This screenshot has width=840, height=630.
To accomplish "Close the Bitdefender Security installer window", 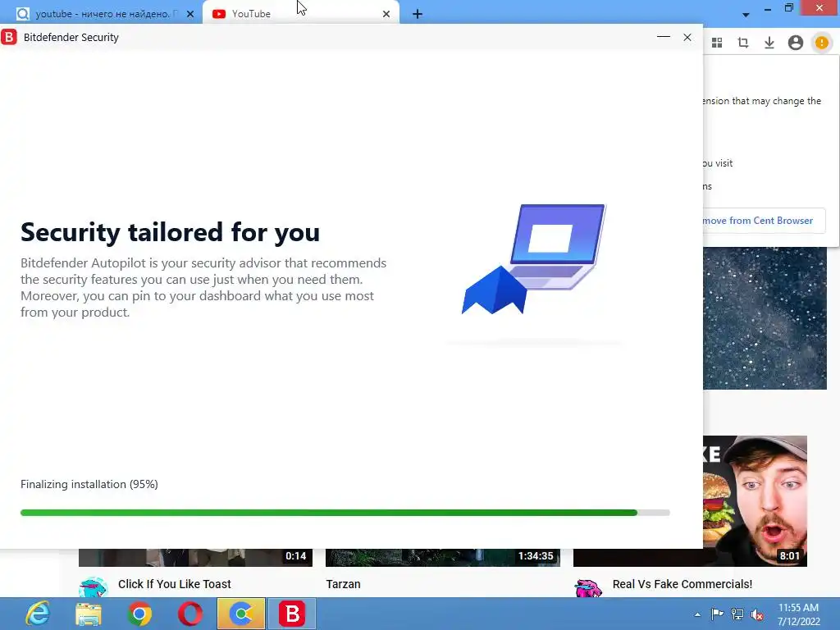I will [687, 37].
